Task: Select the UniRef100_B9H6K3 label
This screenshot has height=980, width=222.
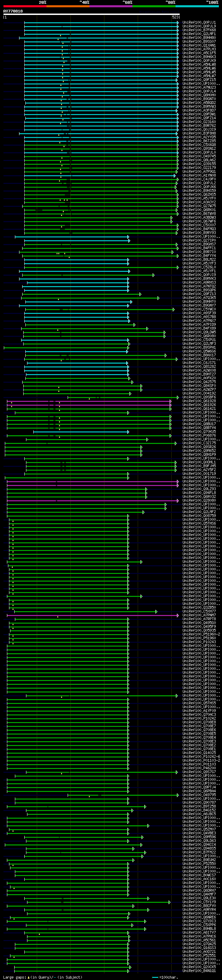Action: pyautogui.click(x=199, y=57)
